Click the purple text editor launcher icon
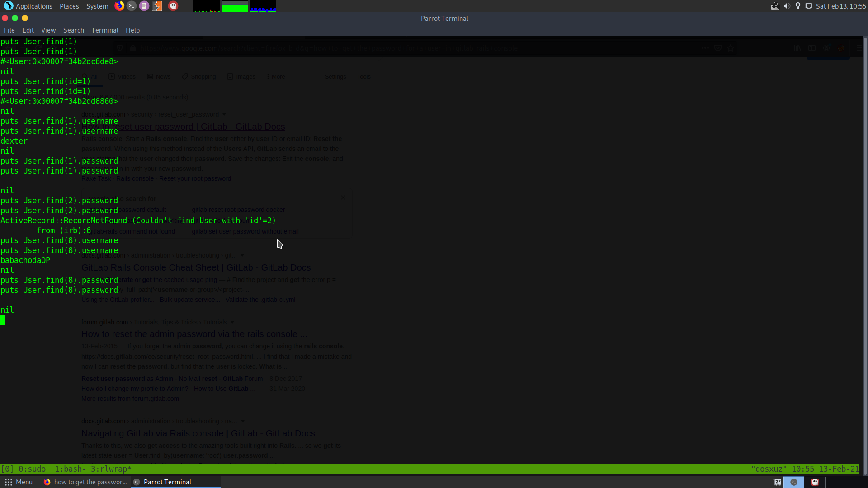Viewport: 868px width, 488px height. tap(144, 6)
